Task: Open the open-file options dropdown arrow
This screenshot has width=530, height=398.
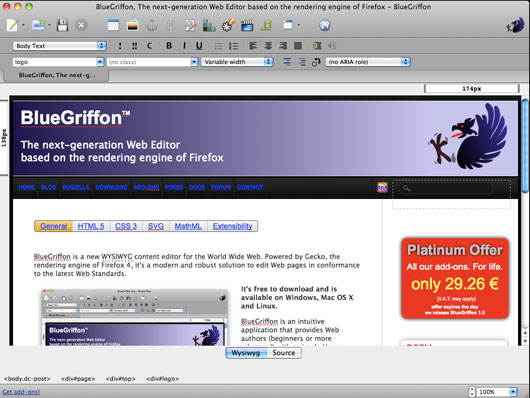Action: (49, 25)
